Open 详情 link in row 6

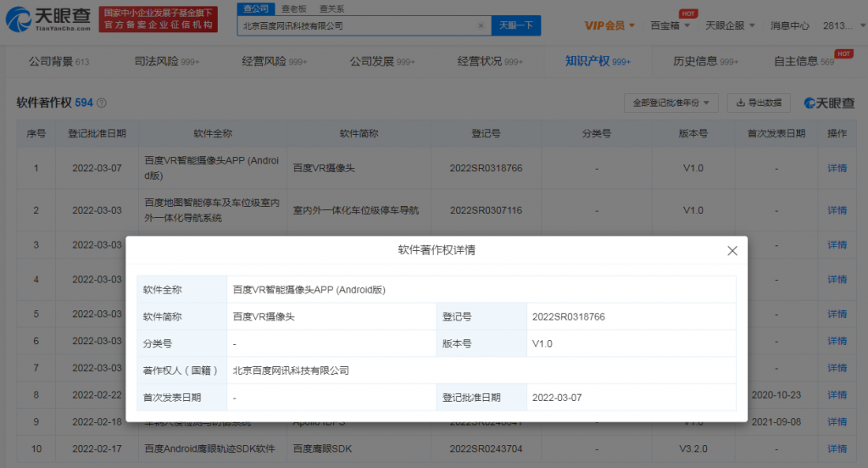(837, 341)
